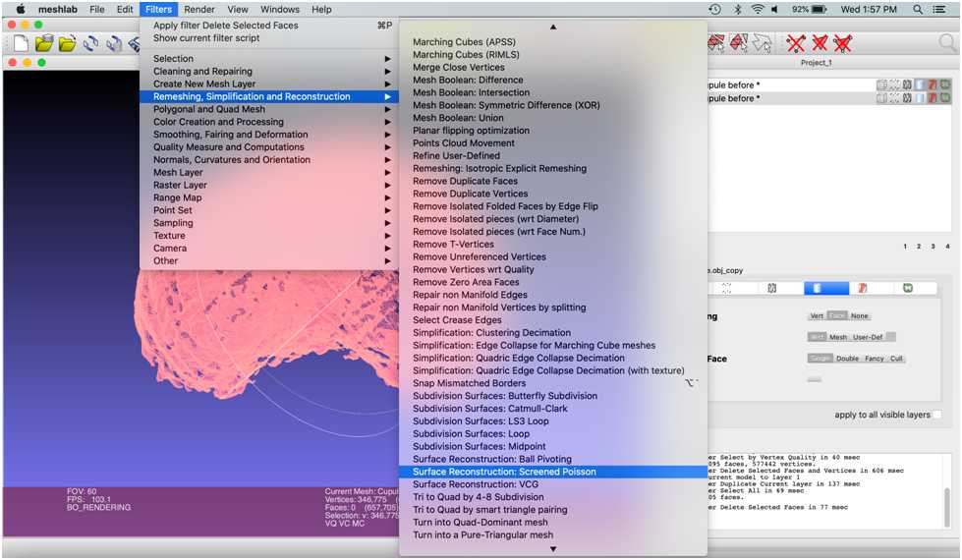Click the Delete Selected Faces red X icon

[x=820, y=43]
